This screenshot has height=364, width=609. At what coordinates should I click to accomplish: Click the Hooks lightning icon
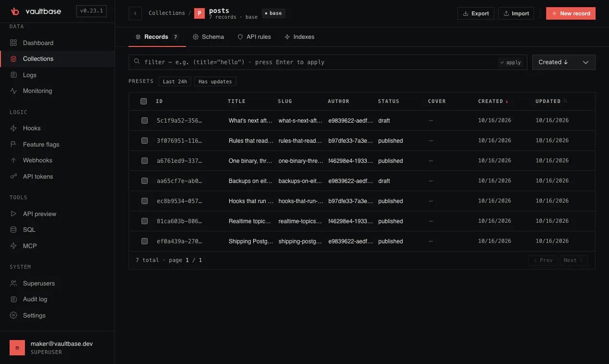click(x=13, y=128)
